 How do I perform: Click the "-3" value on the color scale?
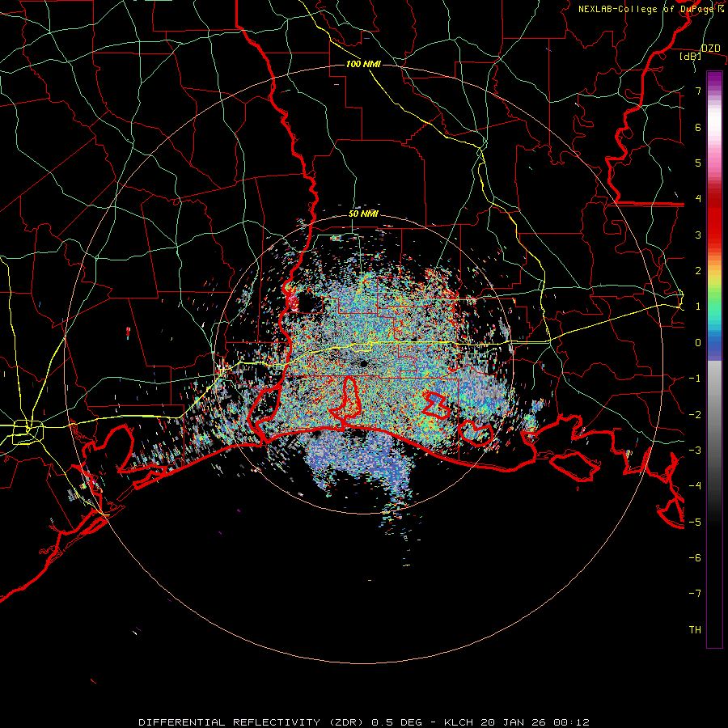click(x=695, y=451)
